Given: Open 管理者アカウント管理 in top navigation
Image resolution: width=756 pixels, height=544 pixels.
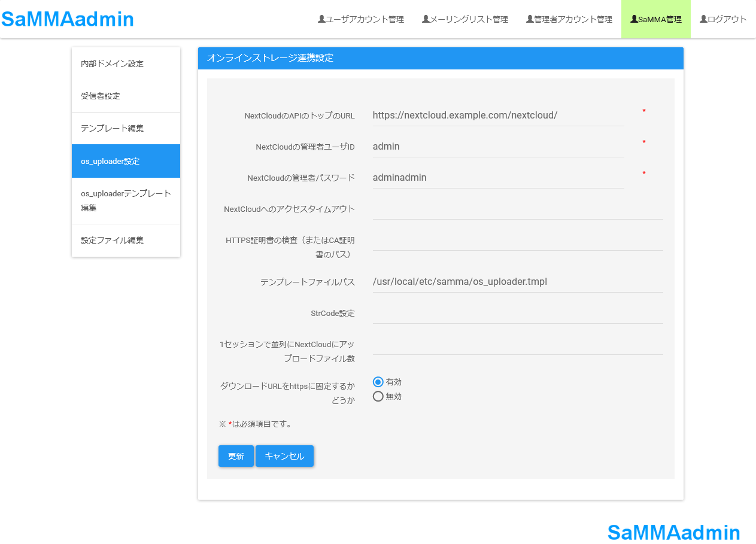Looking at the screenshot, I should (x=569, y=19).
